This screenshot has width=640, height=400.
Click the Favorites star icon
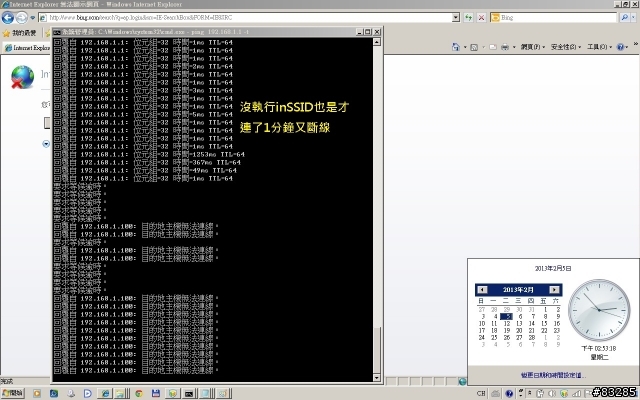coord(6,33)
